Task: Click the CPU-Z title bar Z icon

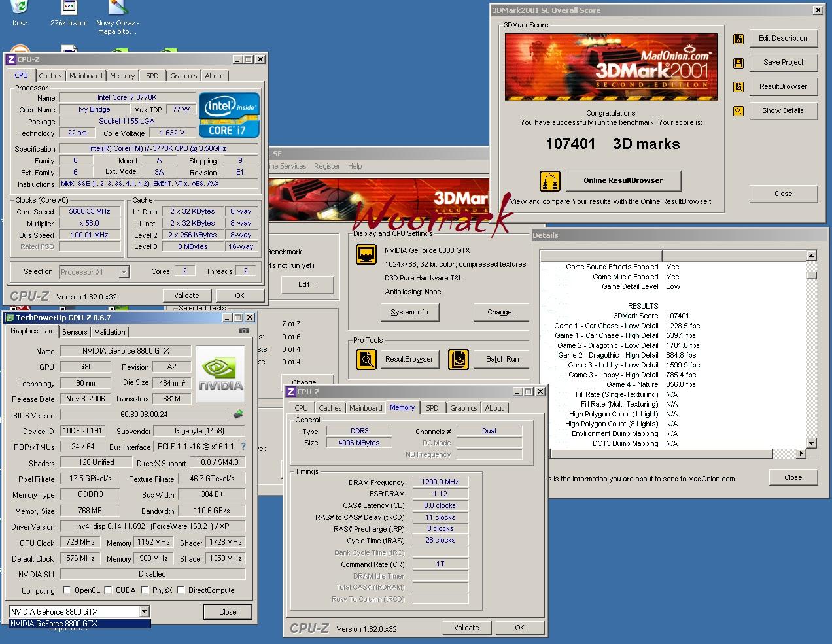Action: pyautogui.click(x=10, y=59)
